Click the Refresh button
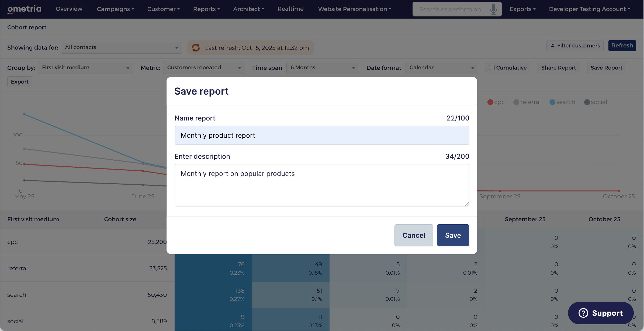 622,46
